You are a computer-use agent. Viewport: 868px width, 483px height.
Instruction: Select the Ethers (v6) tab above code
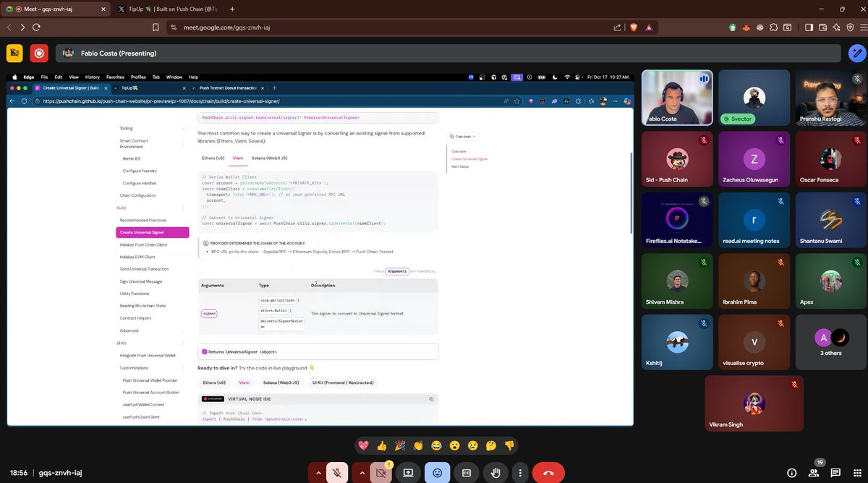point(213,158)
